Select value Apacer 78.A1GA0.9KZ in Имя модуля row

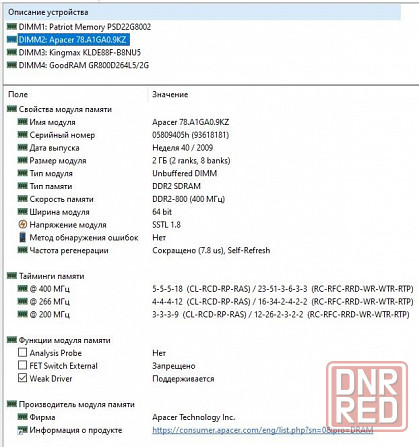pyautogui.click(x=191, y=122)
